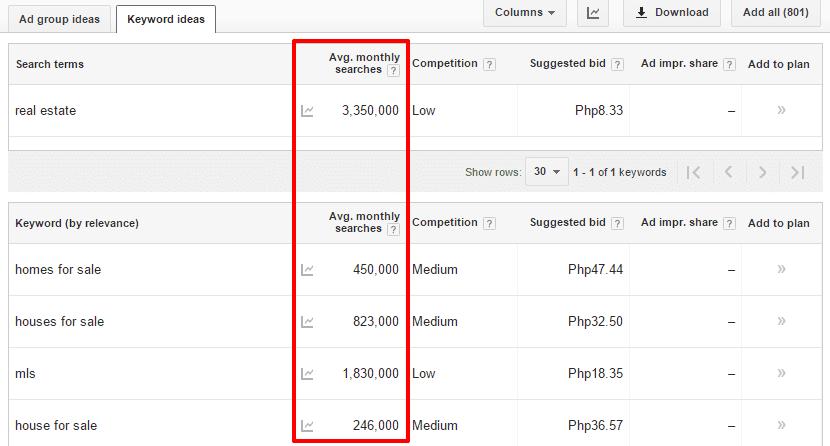830x446 pixels.
Task: Jump to last page of keywords
Action: 797,172
